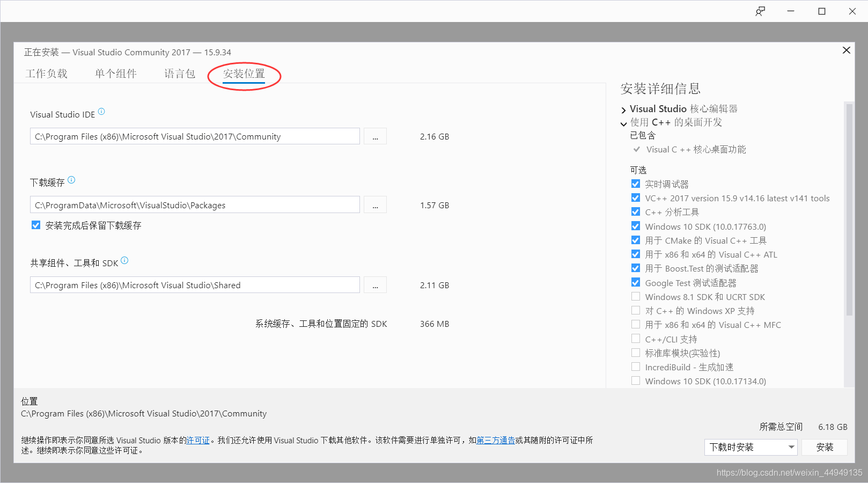Click the Visual Studio IDE path field
Image resolution: width=868 pixels, height=483 pixels.
click(195, 136)
